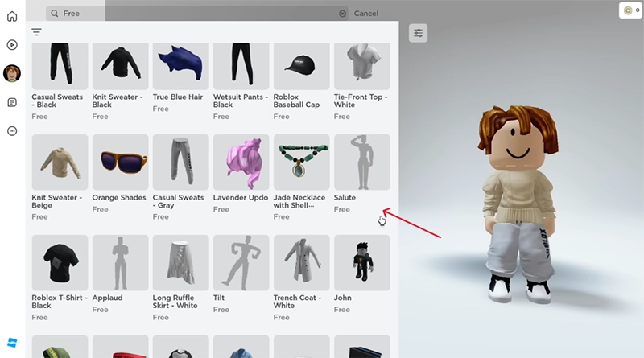Cancel the search
The height and width of the screenshot is (358, 644).
tap(366, 14)
